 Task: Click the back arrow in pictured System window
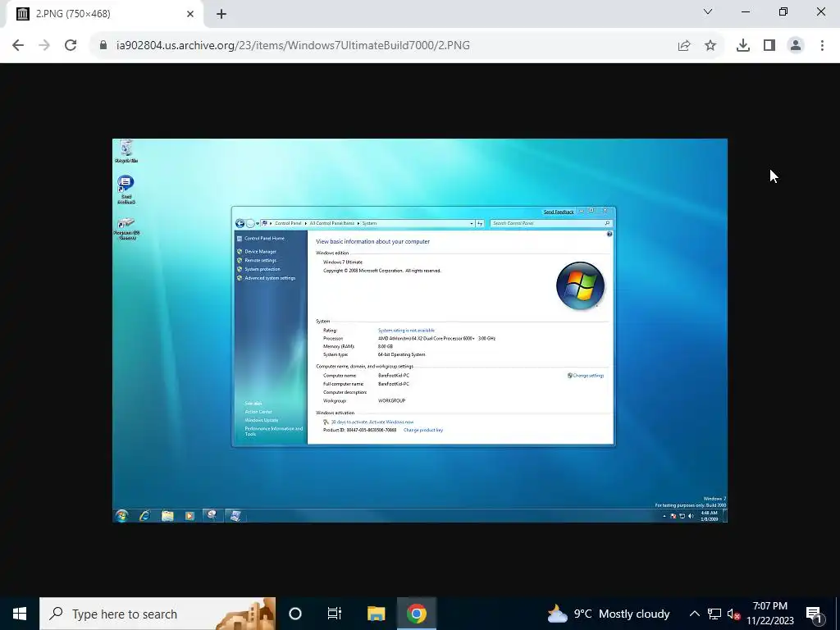240,223
